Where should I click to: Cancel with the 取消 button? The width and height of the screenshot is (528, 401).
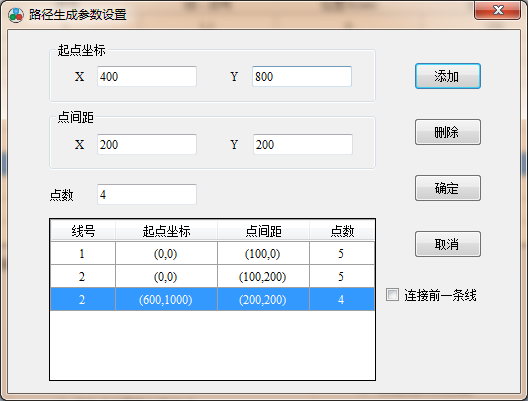[x=448, y=244]
